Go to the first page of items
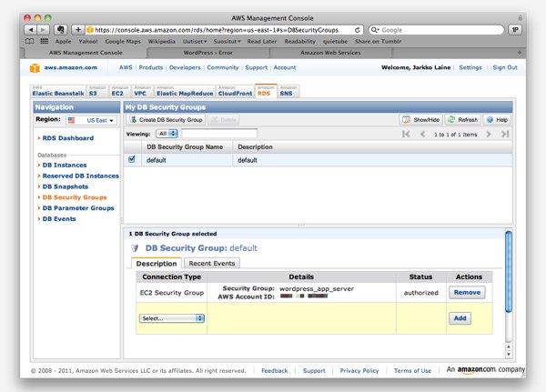 pyautogui.click(x=406, y=134)
